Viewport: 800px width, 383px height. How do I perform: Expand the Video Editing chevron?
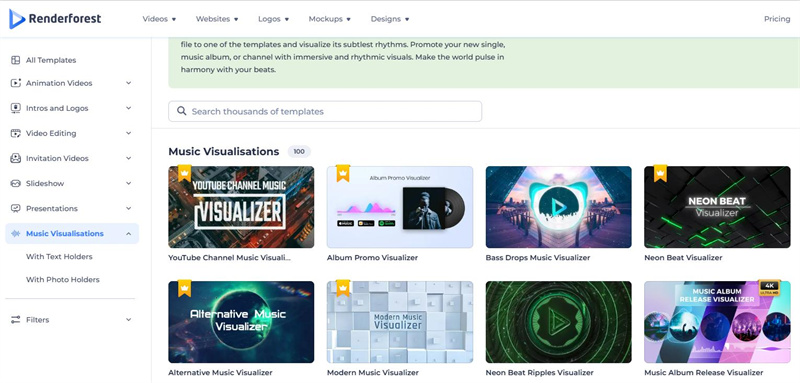[x=129, y=133]
